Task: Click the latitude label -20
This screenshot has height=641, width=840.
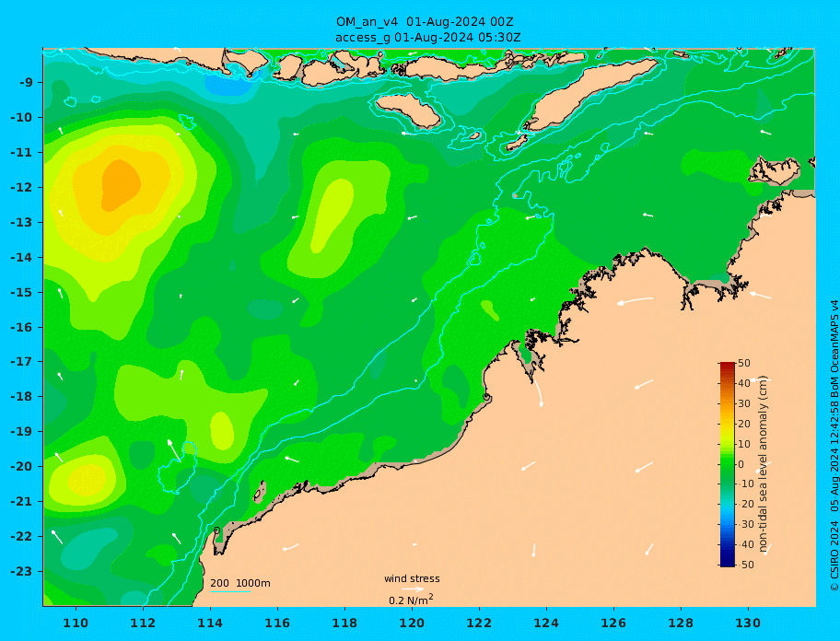Action: pos(22,466)
